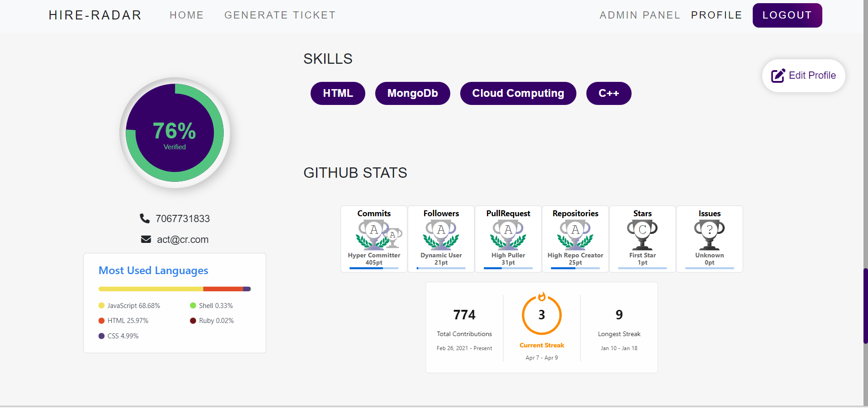Select the Cloud Computing skill tag
This screenshot has width=868, height=408.
click(x=518, y=93)
